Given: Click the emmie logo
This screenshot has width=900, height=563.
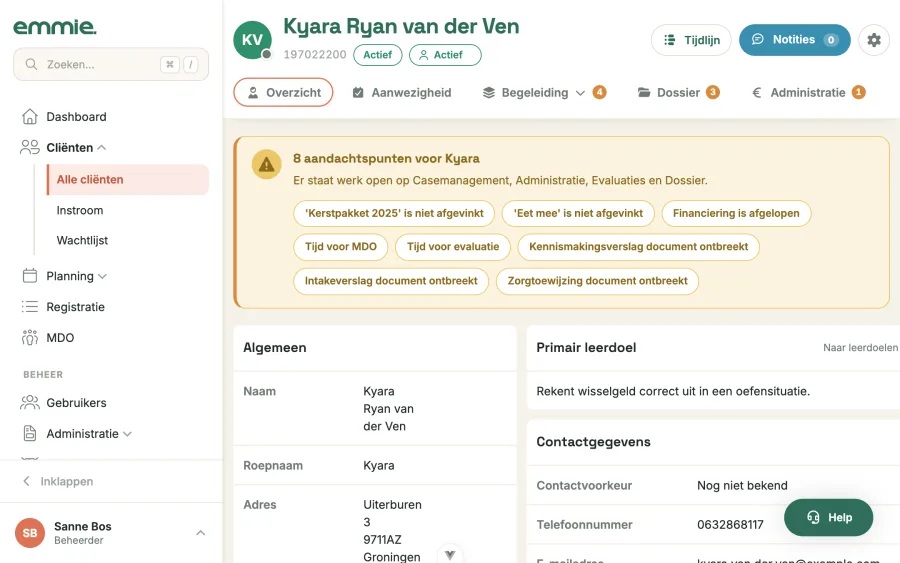Looking at the screenshot, I should pyautogui.click(x=55, y=26).
